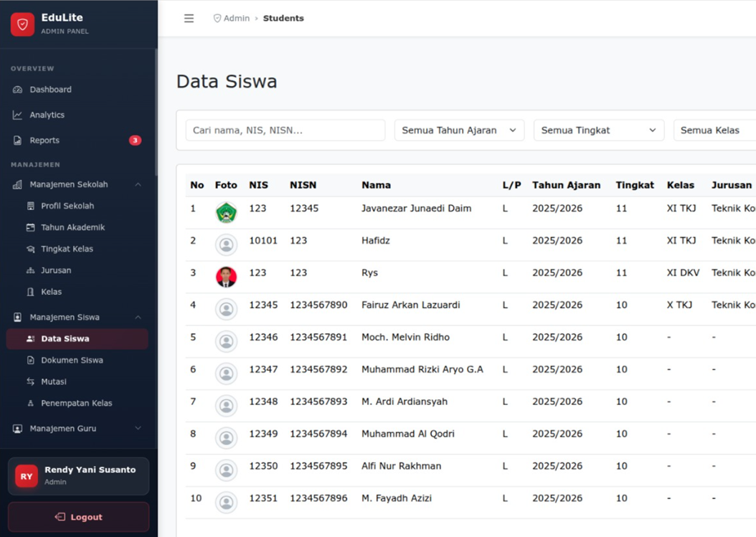
Task: Click the Logout button
Action: 79,517
